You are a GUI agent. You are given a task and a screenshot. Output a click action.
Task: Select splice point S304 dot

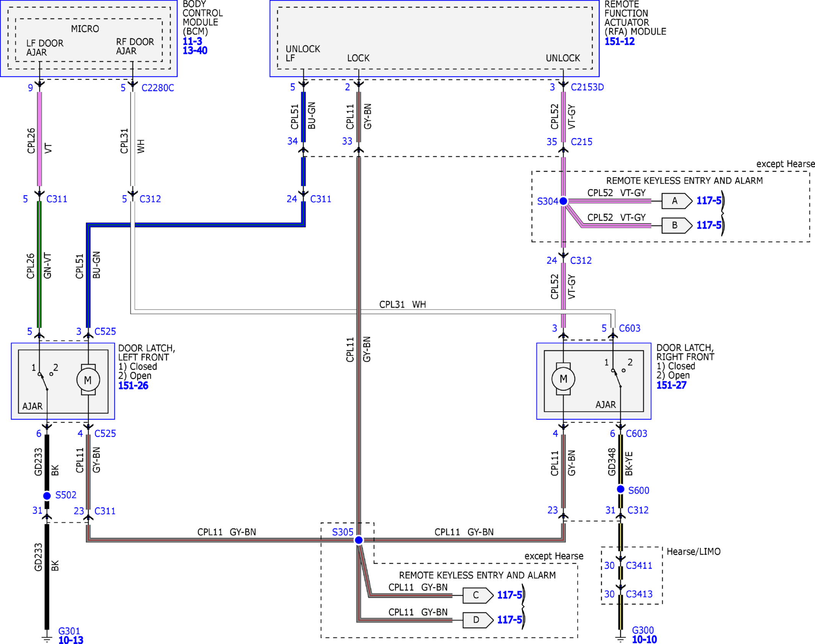tap(563, 201)
